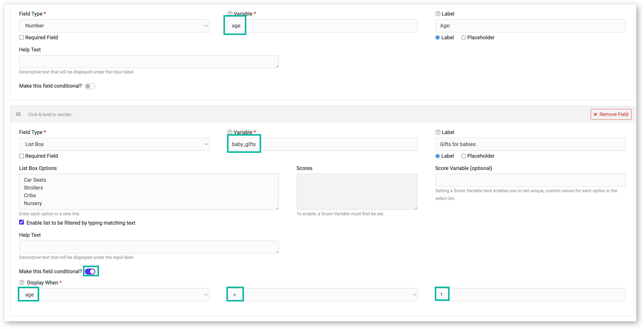Image resolution: width=644 pixels, height=329 pixels.
Task: Check Required Field for the List Box field
Action: 21,156
